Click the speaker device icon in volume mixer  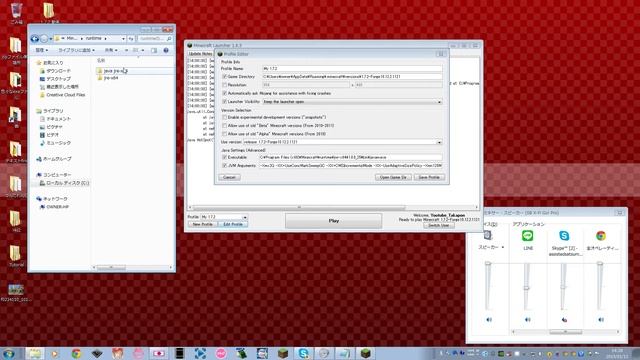click(x=488, y=235)
